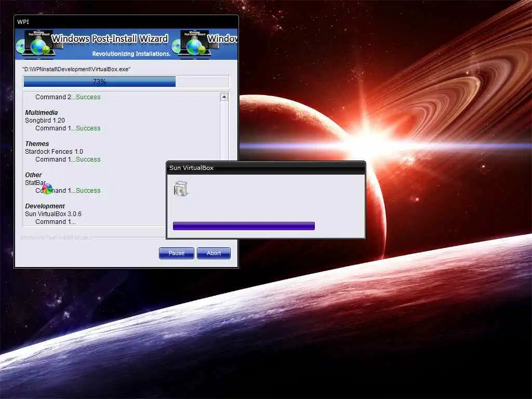Screen dimensions: 532x399
Task: Click the first wizard globe logo in banner
Action: [39, 45]
